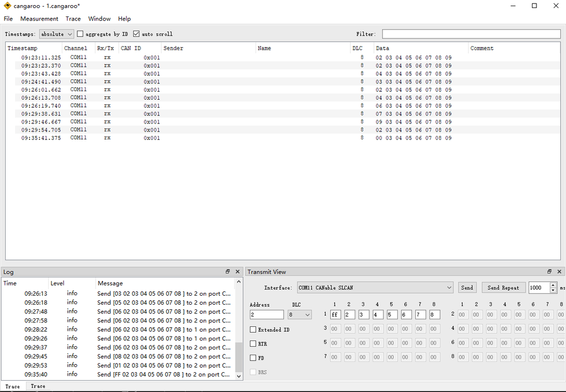Open the Measurement menu
This screenshot has width=566, height=392.
39,19
